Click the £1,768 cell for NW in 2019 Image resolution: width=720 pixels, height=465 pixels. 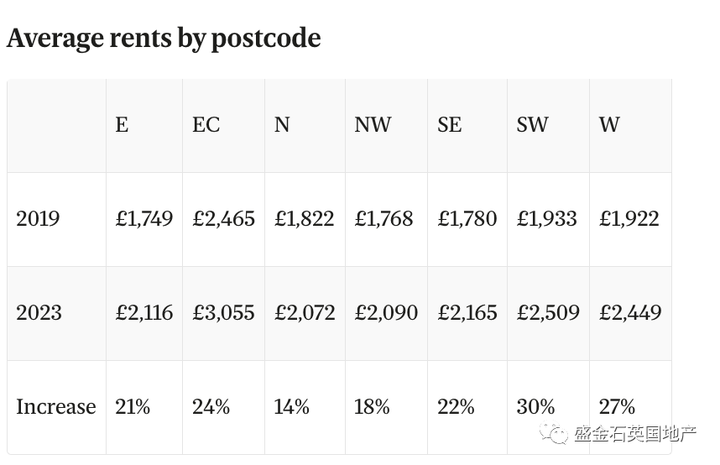click(383, 219)
